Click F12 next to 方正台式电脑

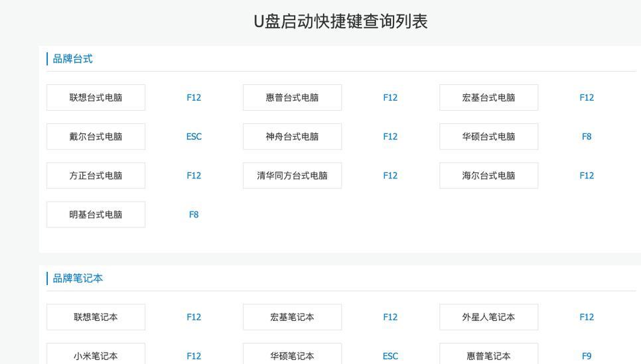click(194, 176)
